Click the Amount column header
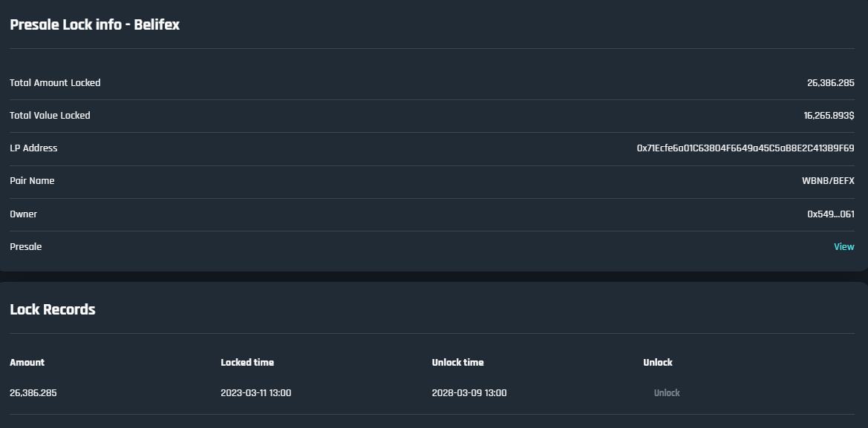This screenshot has height=428, width=868. (27, 363)
